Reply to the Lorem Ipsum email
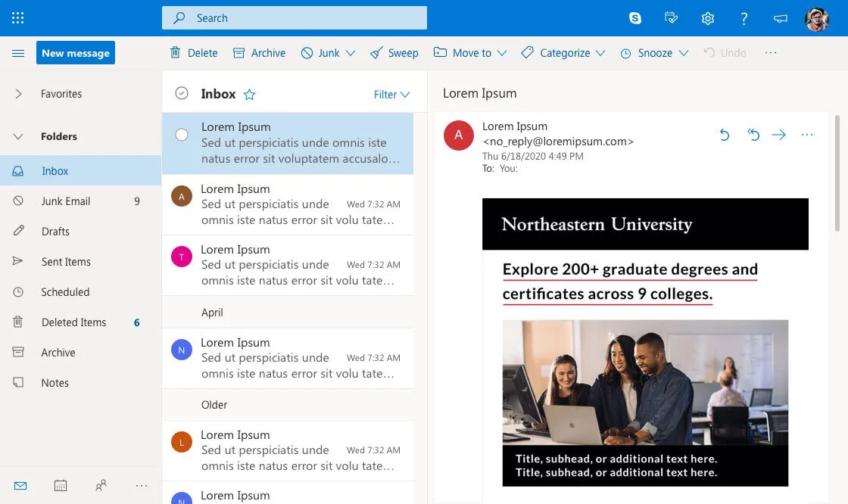 point(725,135)
